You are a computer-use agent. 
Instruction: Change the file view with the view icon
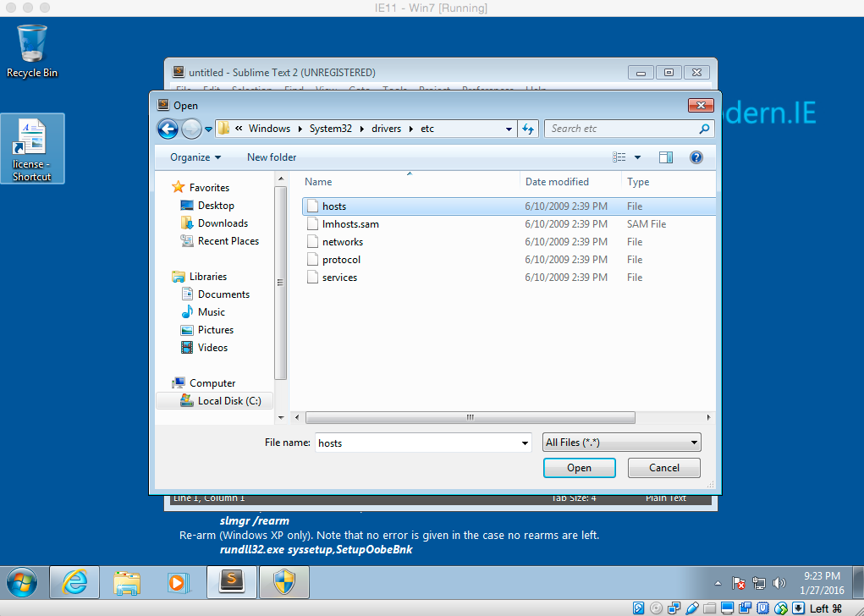[619, 157]
